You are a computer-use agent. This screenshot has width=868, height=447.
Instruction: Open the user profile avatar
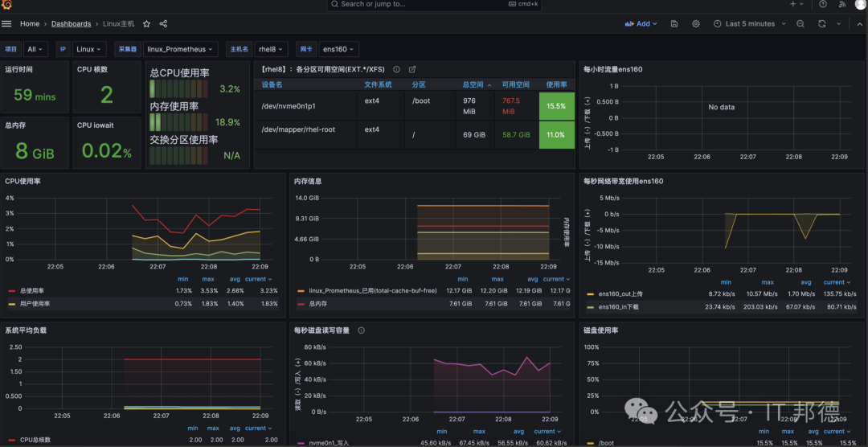pos(860,4)
